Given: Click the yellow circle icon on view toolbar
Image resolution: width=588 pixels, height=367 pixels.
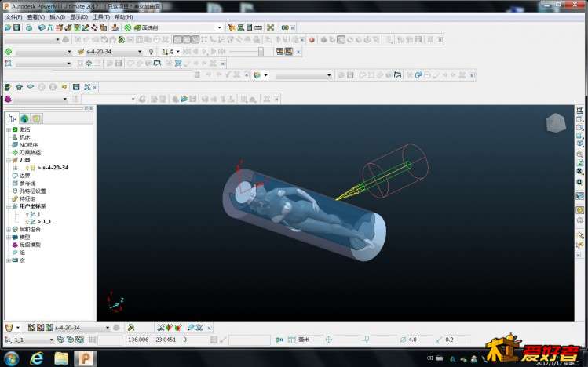Looking at the screenshot, I should tap(579, 210).
